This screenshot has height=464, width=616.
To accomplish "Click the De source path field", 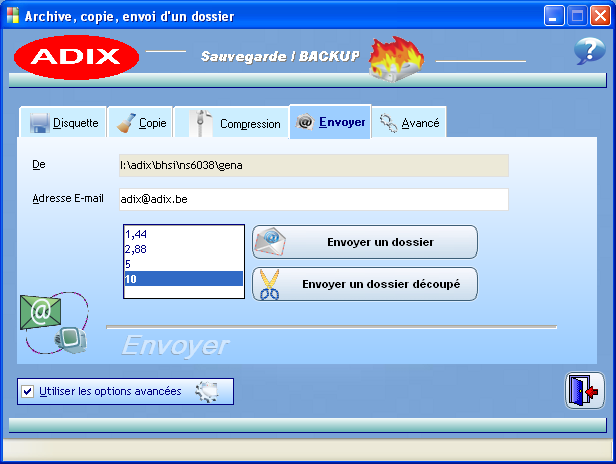I will pyautogui.click(x=314, y=165).
